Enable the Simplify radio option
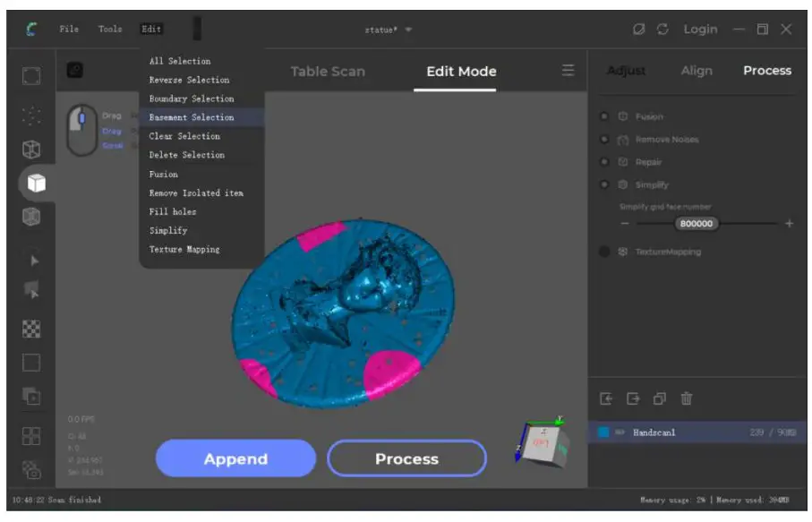 tap(603, 184)
